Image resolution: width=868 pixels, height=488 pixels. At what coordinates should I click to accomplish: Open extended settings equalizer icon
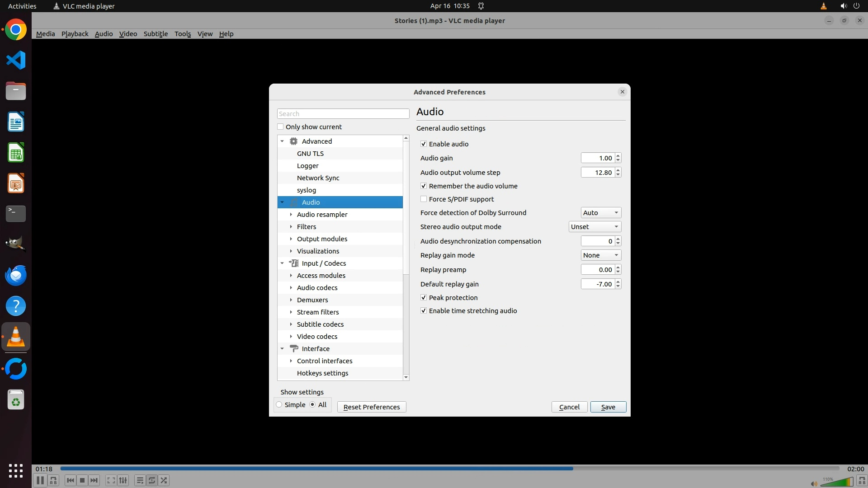(123, 480)
